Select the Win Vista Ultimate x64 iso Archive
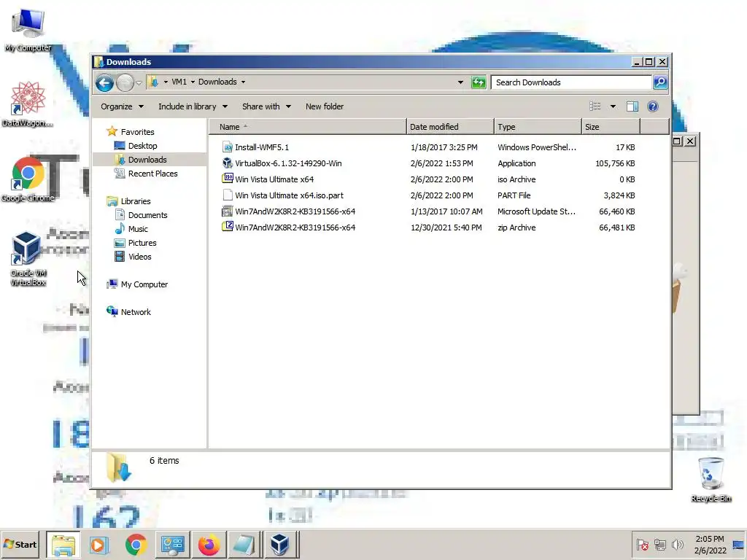 click(274, 179)
